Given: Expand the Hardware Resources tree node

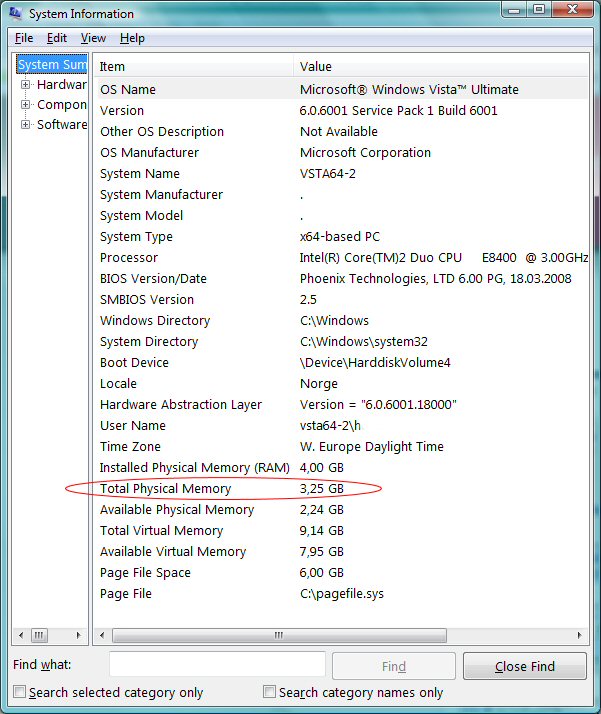Looking at the screenshot, I should [x=25, y=85].
